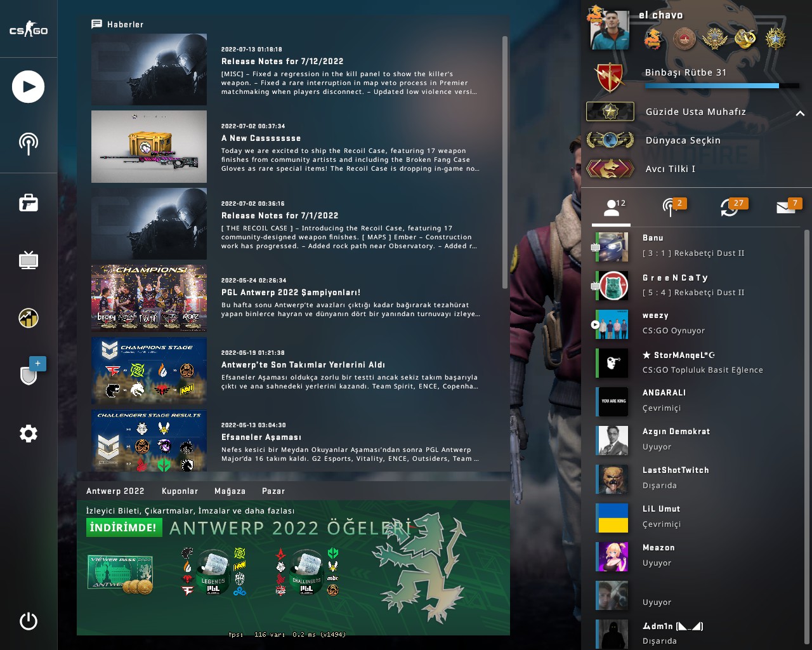812x650 pixels.
Task: Select the Viewer Pass item in the banner
Action: click(121, 576)
